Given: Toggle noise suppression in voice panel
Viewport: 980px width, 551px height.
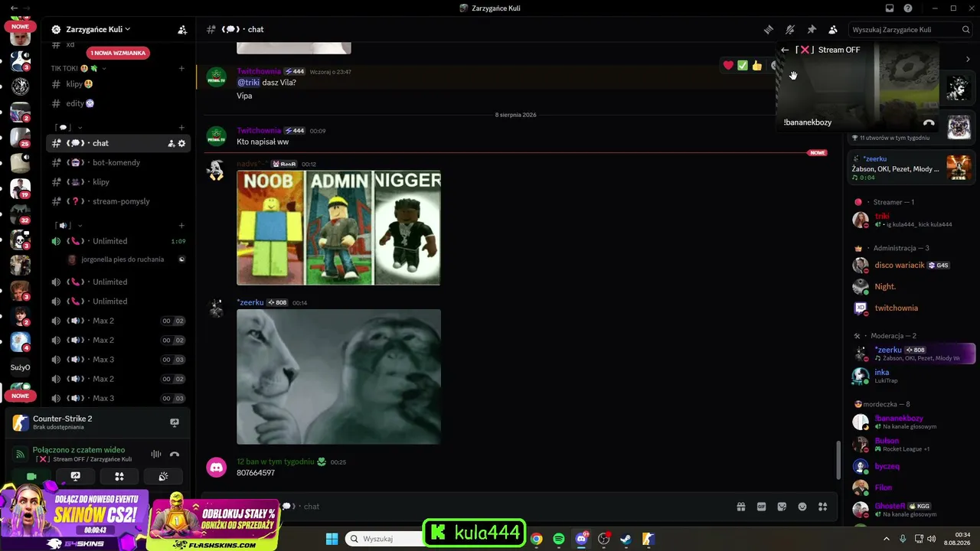Looking at the screenshot, I should coord(156,454).
